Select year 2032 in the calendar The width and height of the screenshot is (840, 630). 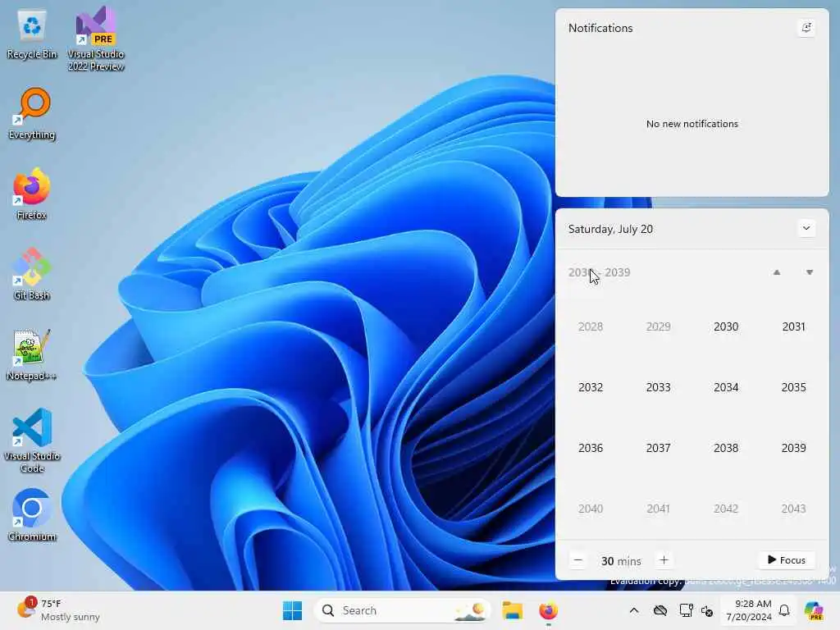[x=591, y=387]
